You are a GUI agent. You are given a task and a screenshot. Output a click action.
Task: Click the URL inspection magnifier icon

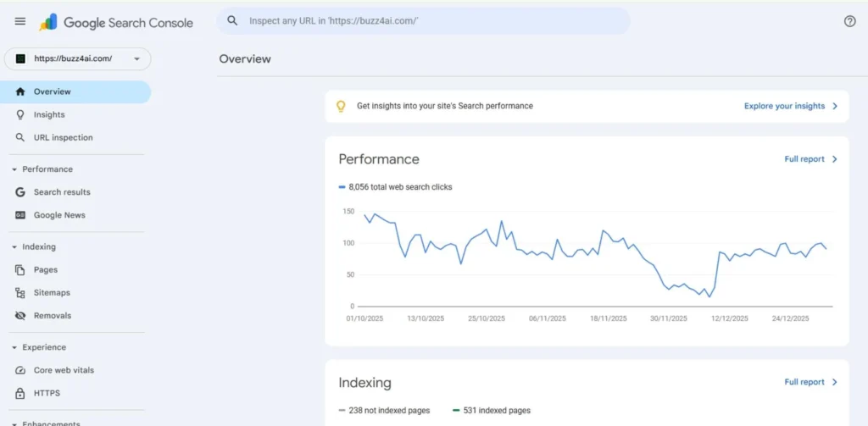20,137
